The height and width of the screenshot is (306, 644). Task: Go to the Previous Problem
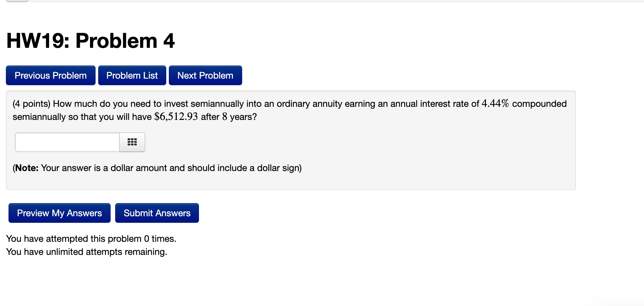coord(50,75)
